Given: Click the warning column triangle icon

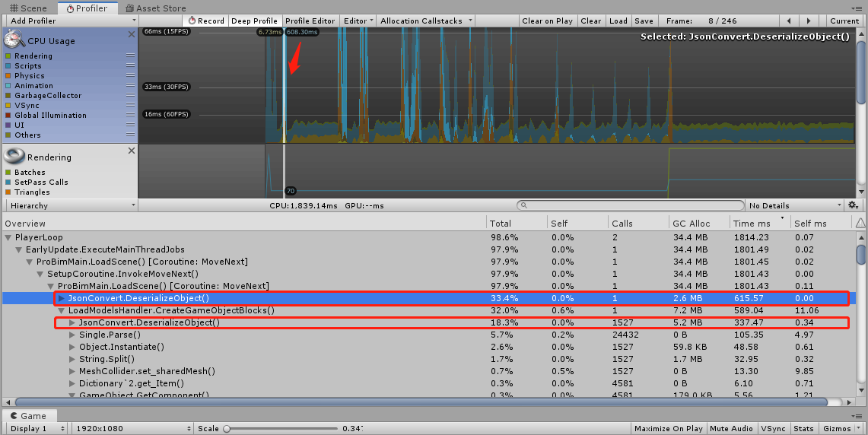Looking at the screenshot, I should [x=860, y=223].
